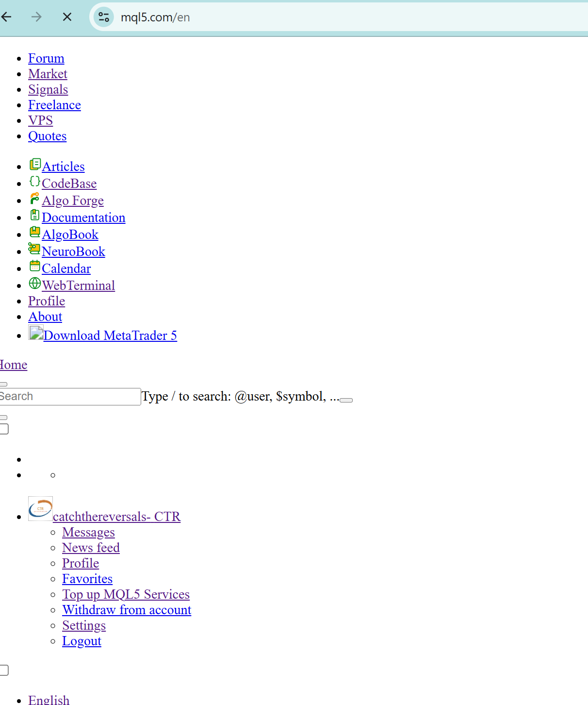Open the Documentation link
Image resolution: width=588 pixels, height=705 pixels.
point(83,218)
